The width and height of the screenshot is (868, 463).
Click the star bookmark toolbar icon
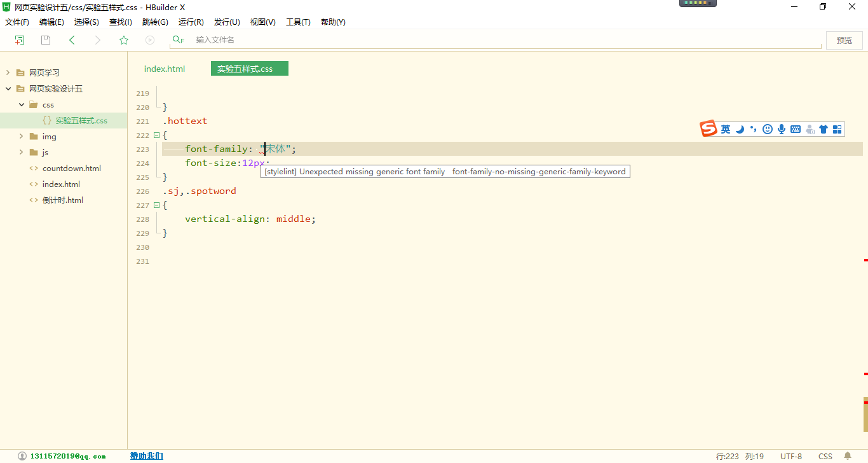tap(124, 40)
